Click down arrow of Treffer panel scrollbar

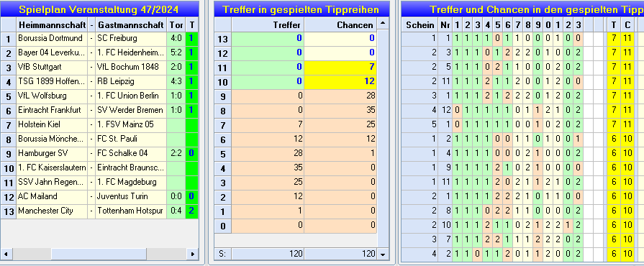pyautogui.click(x=383, y=254)
